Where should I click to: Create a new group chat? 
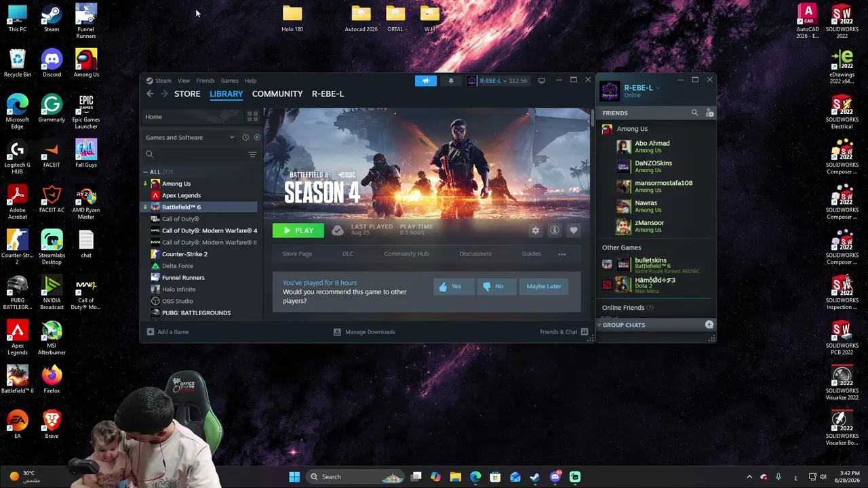709,325
